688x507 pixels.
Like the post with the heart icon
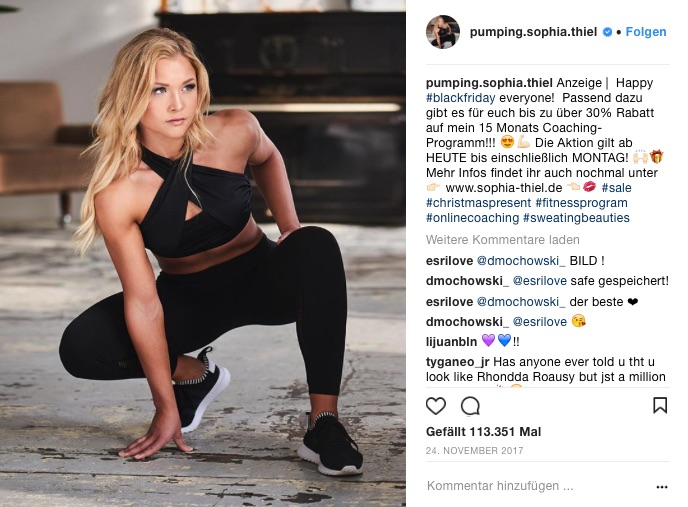[x=436, y=406]
